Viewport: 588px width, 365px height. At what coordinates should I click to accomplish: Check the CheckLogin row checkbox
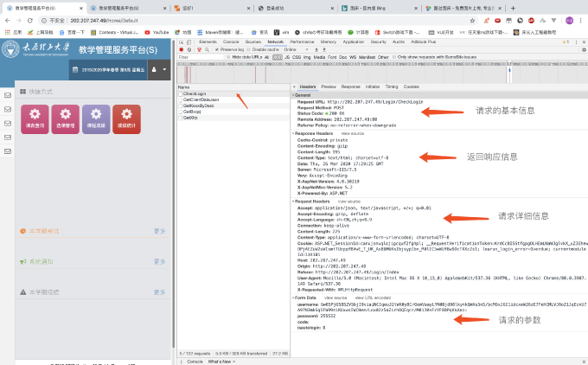pyautogui.click(x=181, y=93)
